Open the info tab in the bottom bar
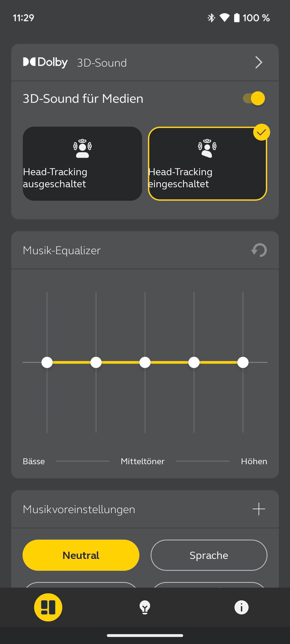290x644 pixels. pos(241,607)
